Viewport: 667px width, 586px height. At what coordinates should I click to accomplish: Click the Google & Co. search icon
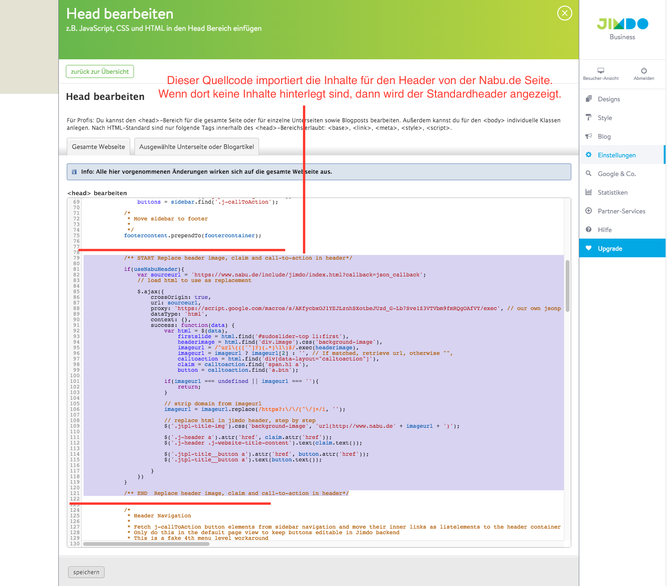coord(588,174)
